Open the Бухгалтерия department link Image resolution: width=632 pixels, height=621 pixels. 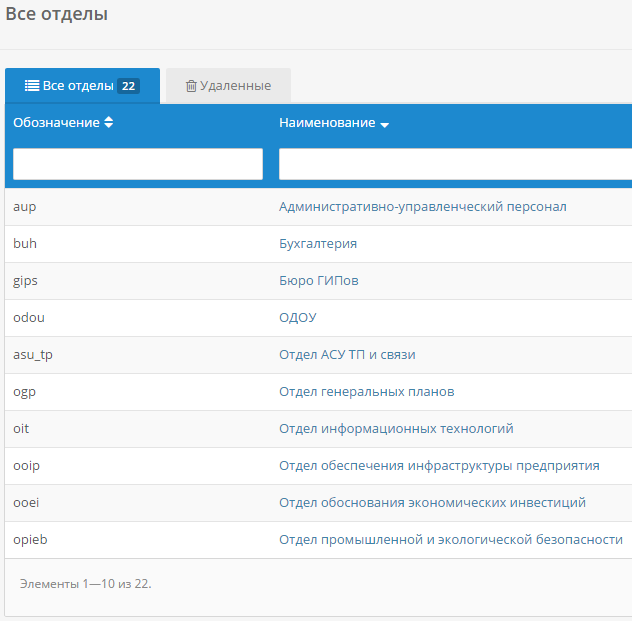318,244
